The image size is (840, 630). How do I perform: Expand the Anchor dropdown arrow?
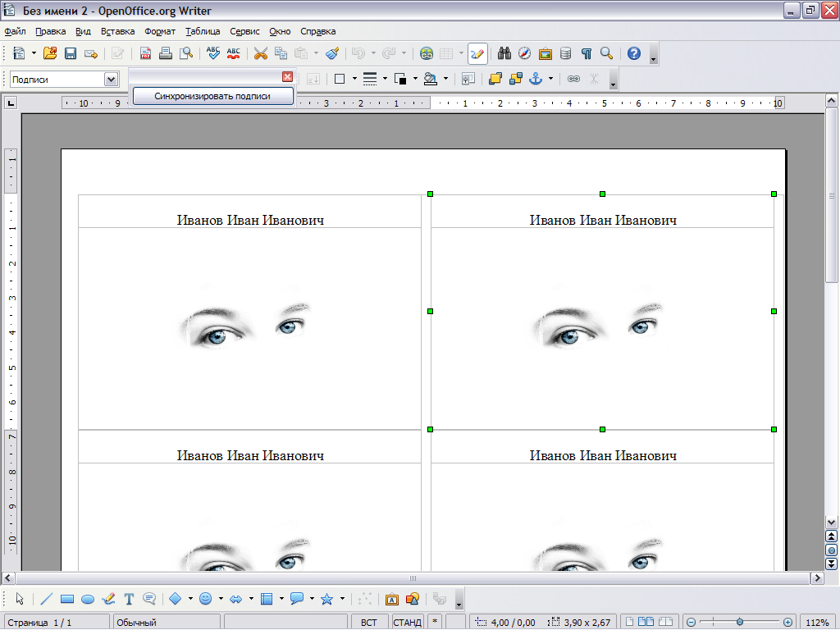(x=550, y=80)
